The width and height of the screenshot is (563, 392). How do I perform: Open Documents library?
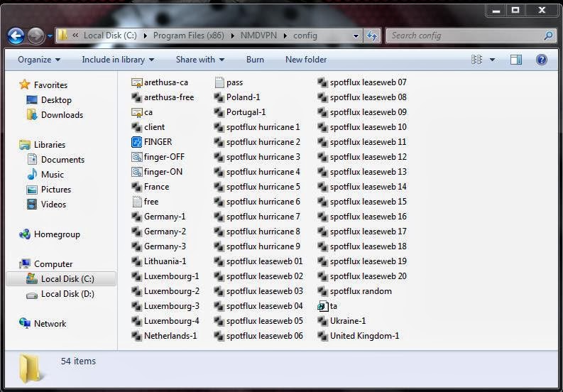tap(63, 160)
